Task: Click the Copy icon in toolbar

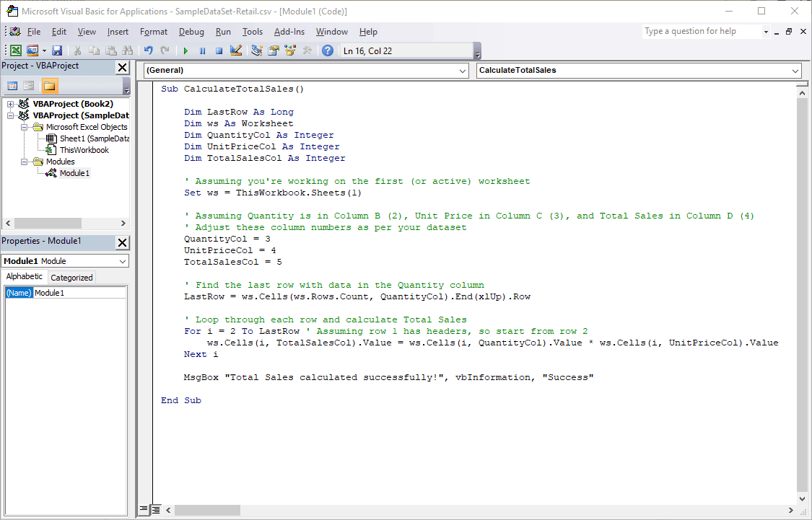Action: click(95, 50)
